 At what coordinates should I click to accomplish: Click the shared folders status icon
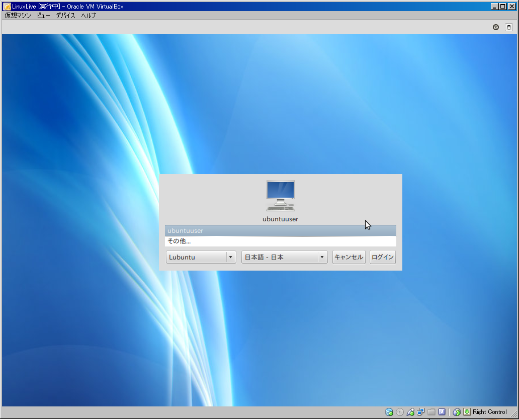[x=431, y=412]
